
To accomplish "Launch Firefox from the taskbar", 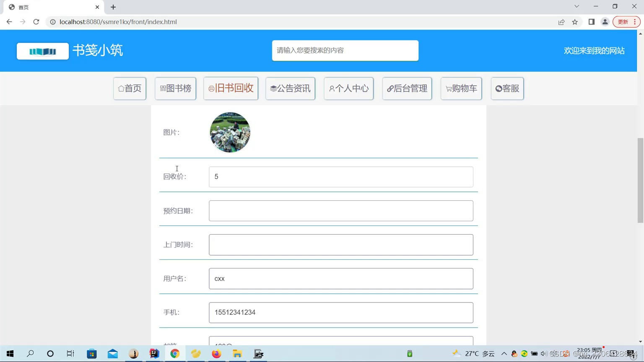I will click(x=216, y=354).
